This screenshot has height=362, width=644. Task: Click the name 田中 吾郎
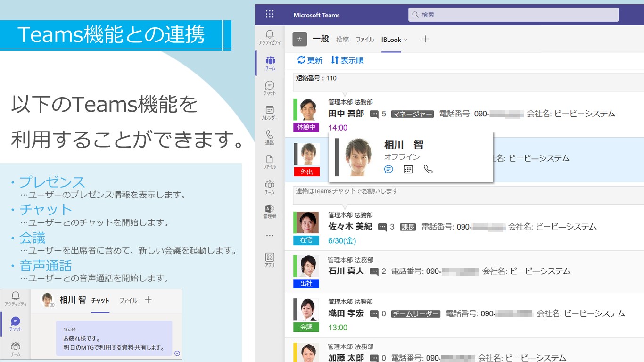[x=346, y=114]
